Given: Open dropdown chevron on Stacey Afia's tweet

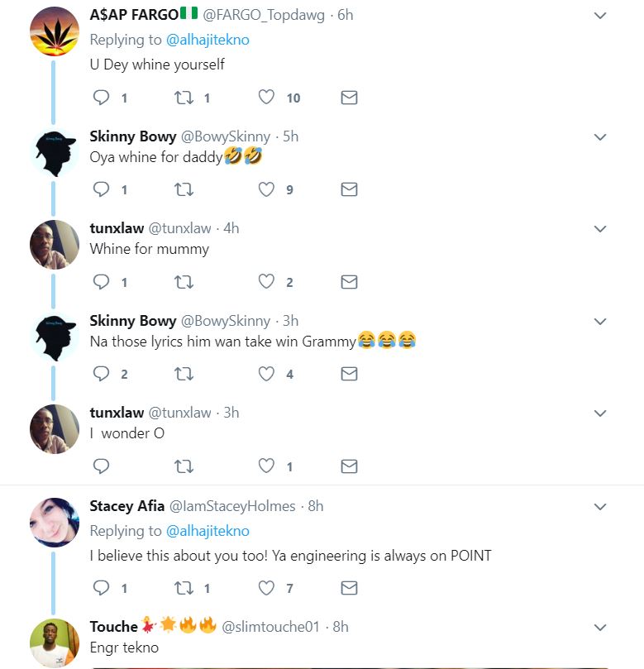Looking at the screenshot, I should [x=601, y=506].
